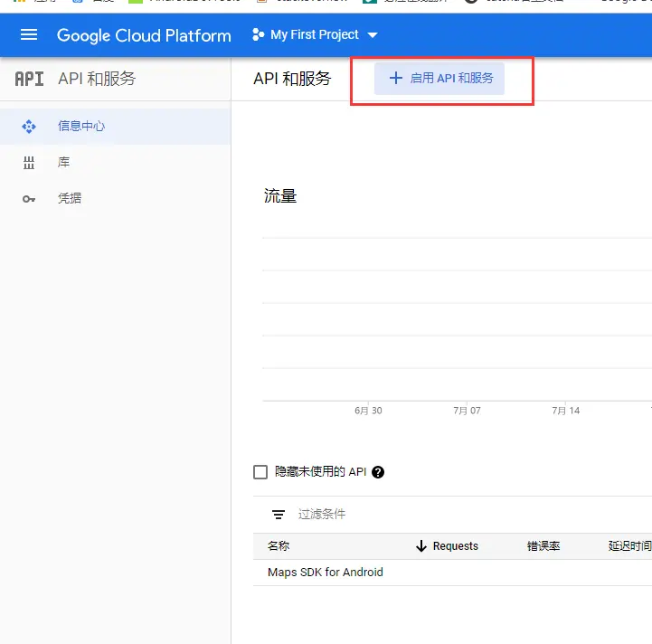Click the sidebar heading API 和服务
Image resolution: width=652 pixels, height=644 pixels.
97,79
